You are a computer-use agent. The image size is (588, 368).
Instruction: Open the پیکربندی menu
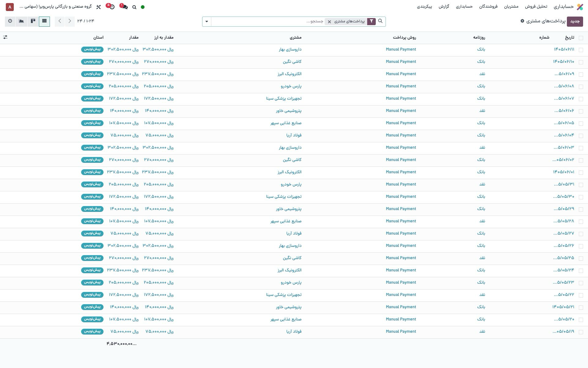[424, 7]
